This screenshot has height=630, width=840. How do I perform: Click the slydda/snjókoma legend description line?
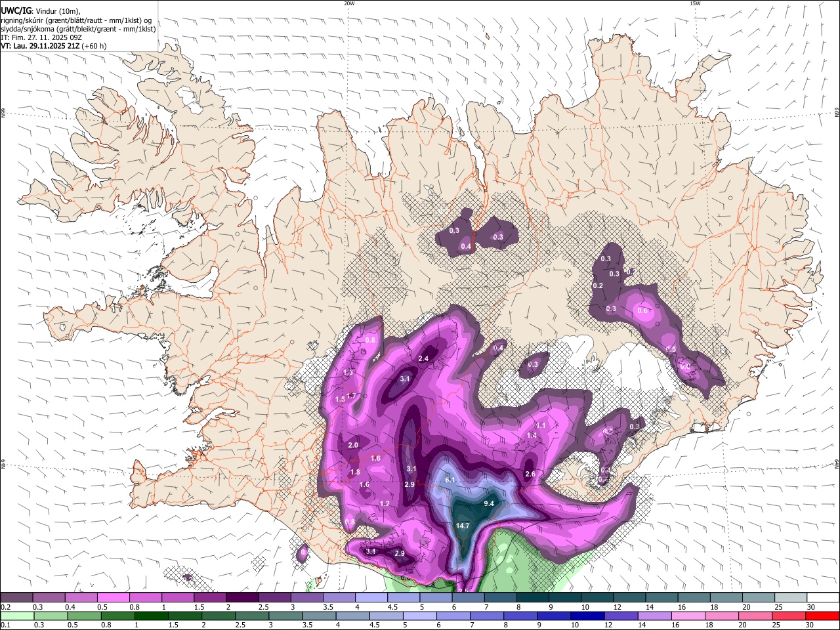[x=78, y=29]
